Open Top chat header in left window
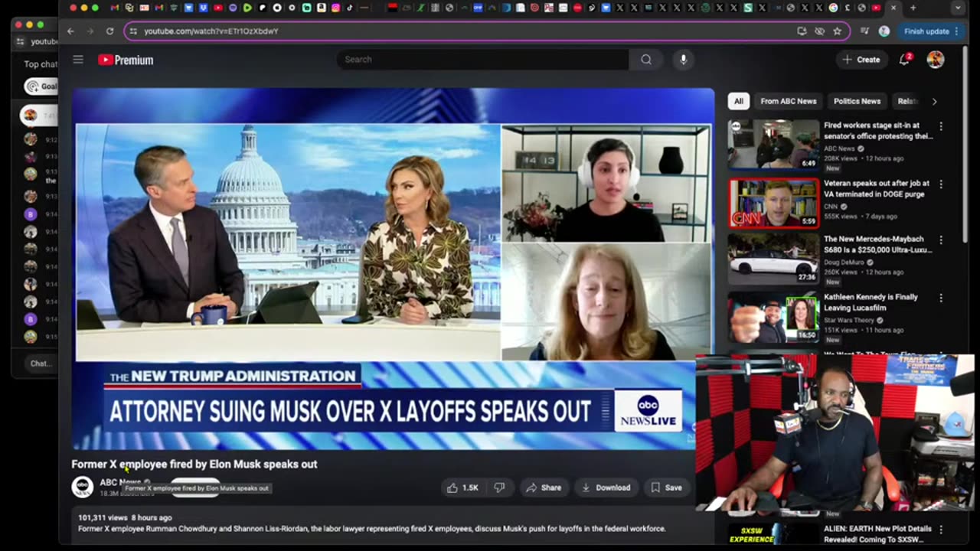 pos(41,64)
